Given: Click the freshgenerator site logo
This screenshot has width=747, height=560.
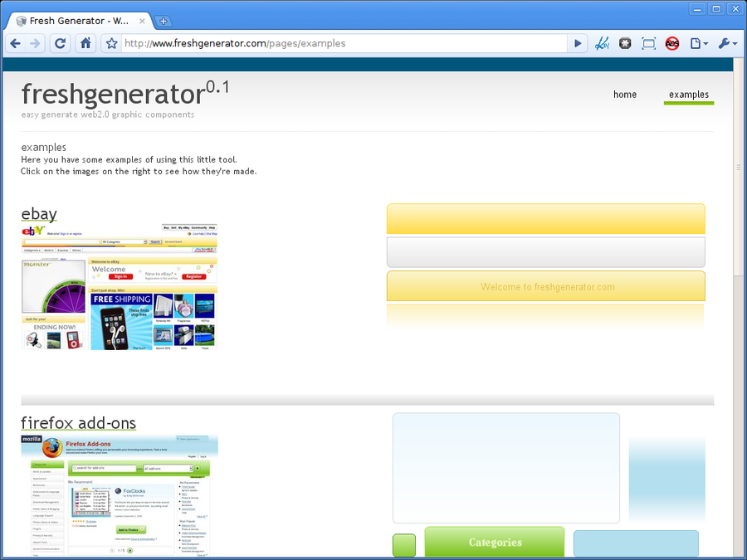Looking at the screenshot, I should pos(125,93).
